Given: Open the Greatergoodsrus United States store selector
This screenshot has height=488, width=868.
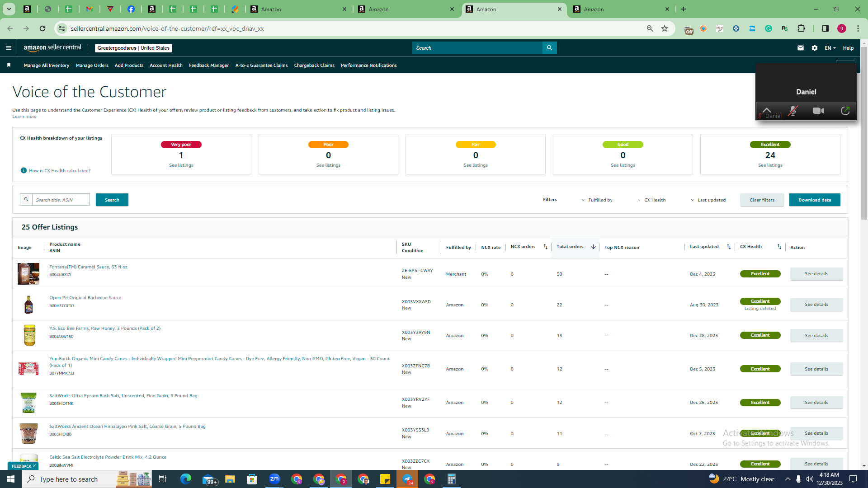Looking at the screenshot, I should (x=133, y=48).
